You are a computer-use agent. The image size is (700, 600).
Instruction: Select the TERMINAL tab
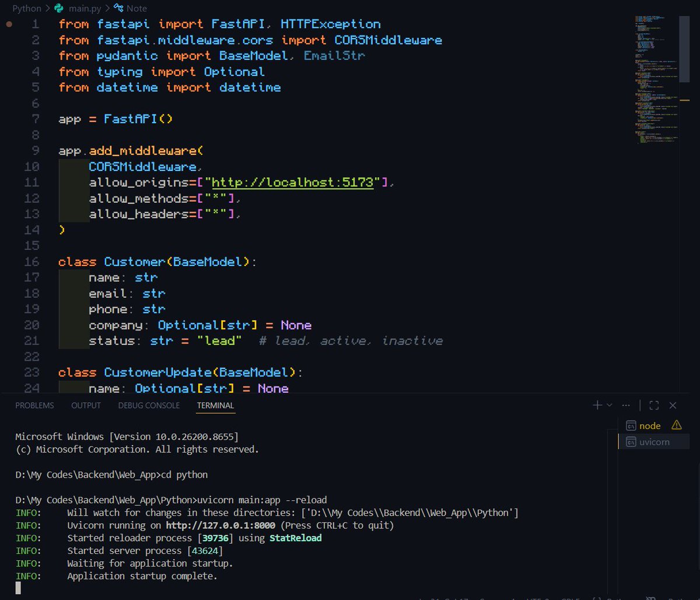[215, 405]
